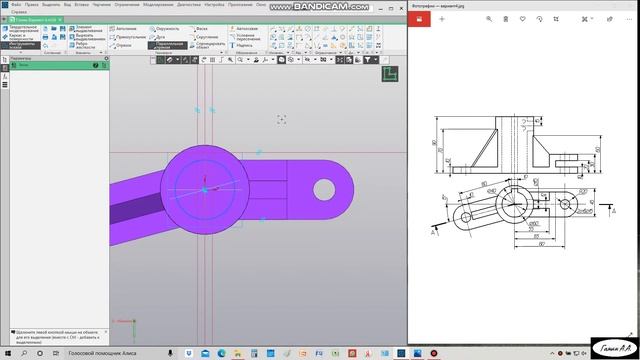Image resolution: width=640 pixels, height=360 pixels.
Task: Open the filter funnel dropdown arrow
Action: click(x=376, y=60)
